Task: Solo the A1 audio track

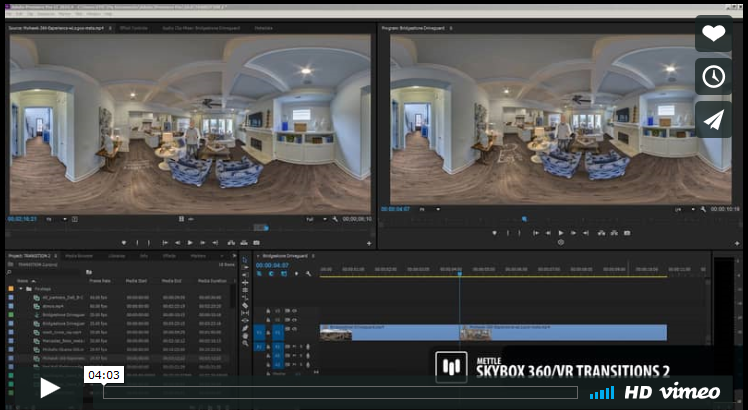Action: 301,347
